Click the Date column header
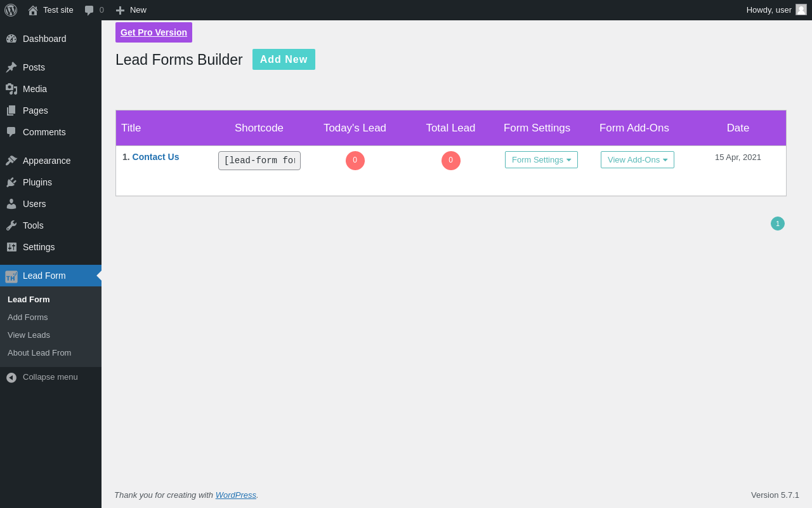This screenshot has height=508, width=812. [738, 128]
